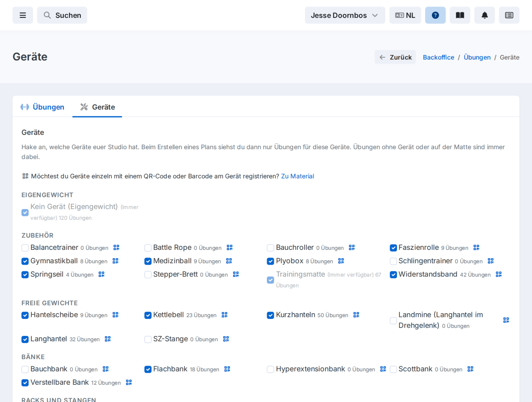
Task: Click QR code icon next to Widerstandsband
Action: 499,274
